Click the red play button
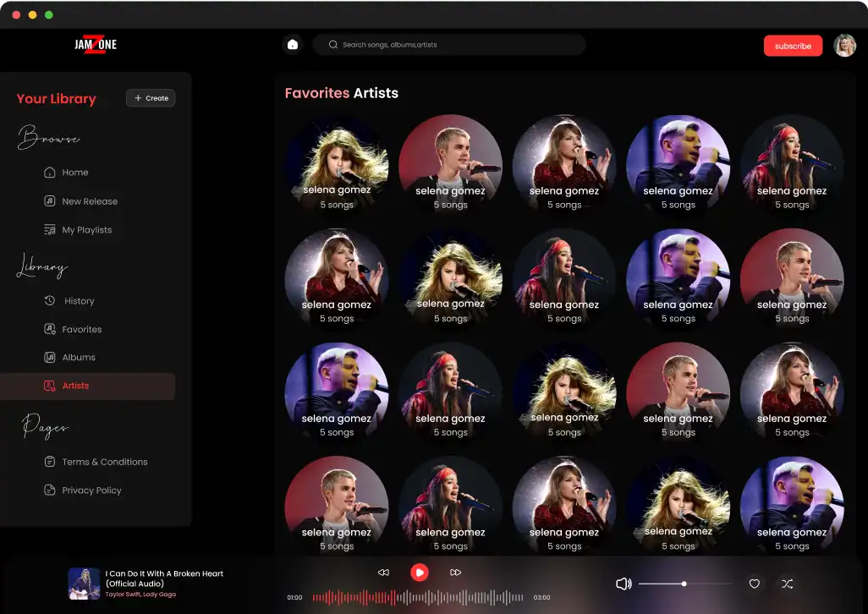Image resolution: width=868 pixels, height=614 pixels. 419,573
